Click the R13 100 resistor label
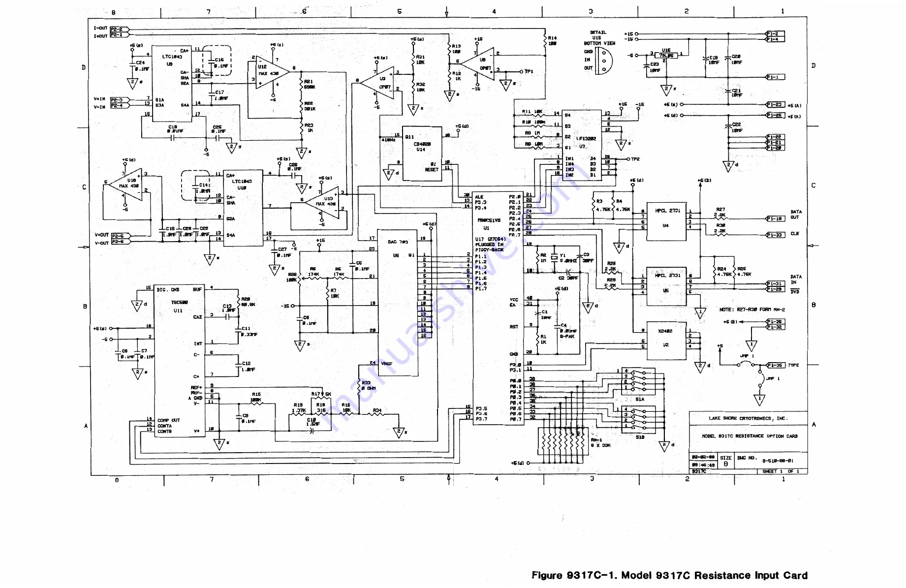 [456, 49]
